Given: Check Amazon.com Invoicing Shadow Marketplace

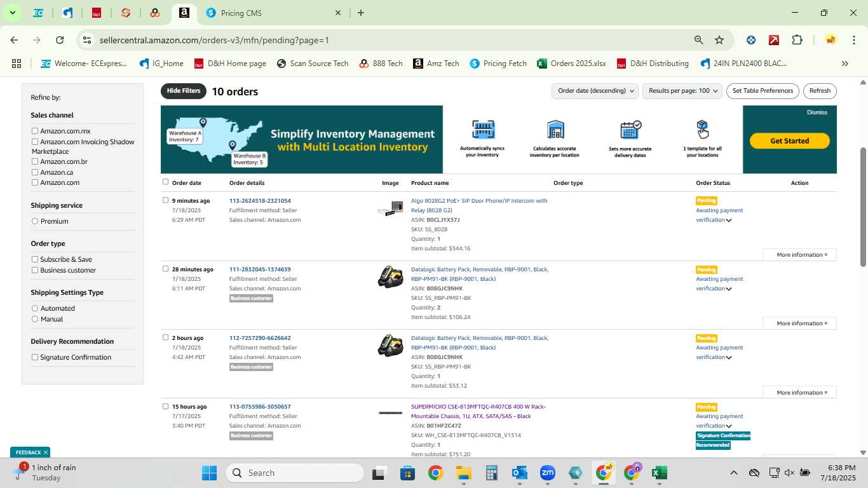Looking at the screenshot, I should click(35, 142).
